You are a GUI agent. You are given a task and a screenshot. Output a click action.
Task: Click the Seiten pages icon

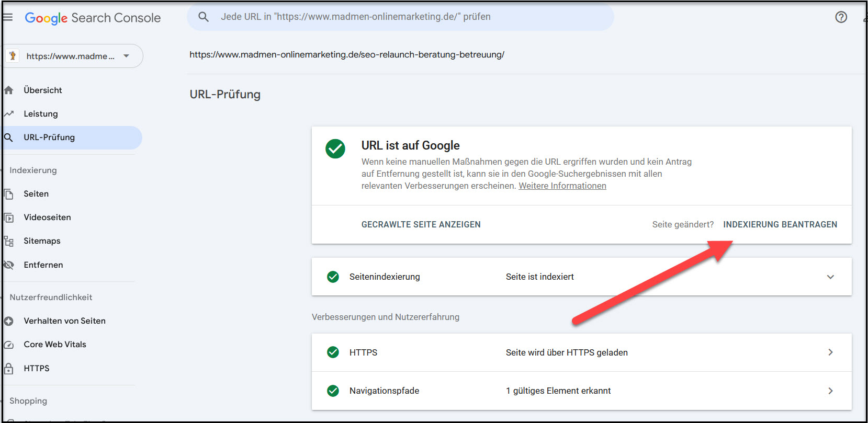tap(8, 194)
